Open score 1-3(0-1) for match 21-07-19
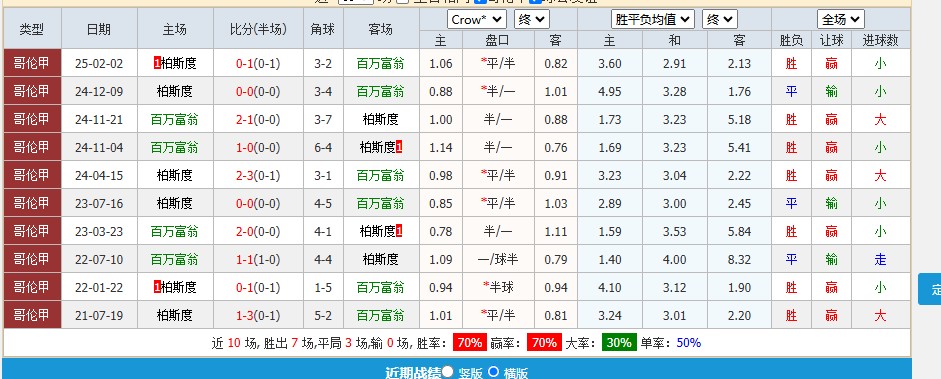The image size is (941, 379). click(x=258, y=315)
